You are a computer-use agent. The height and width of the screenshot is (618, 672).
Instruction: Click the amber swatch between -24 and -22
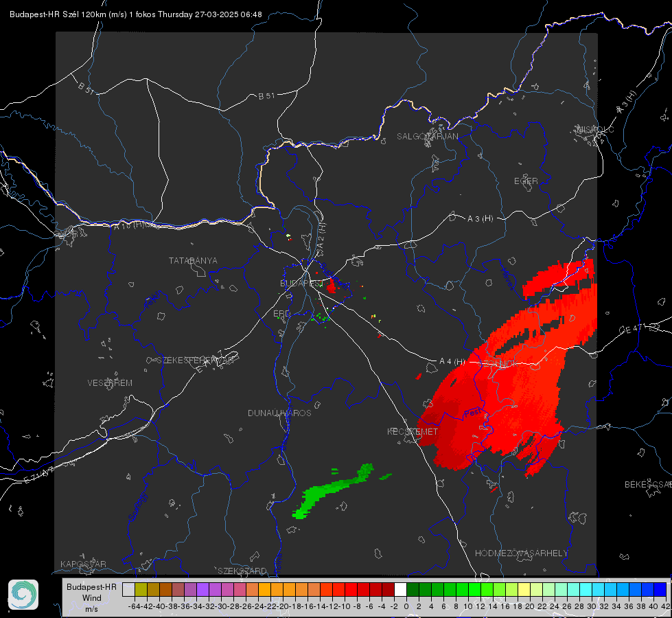[x=264, y=590]
